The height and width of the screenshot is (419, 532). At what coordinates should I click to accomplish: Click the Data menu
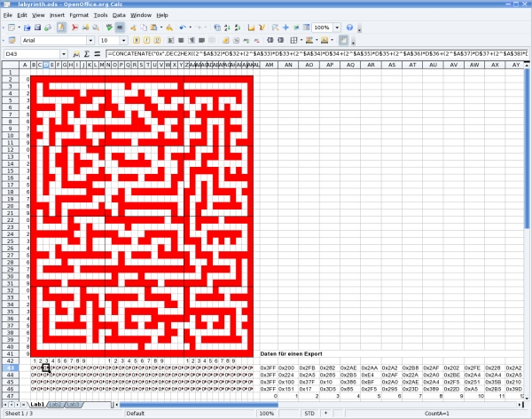119,15
